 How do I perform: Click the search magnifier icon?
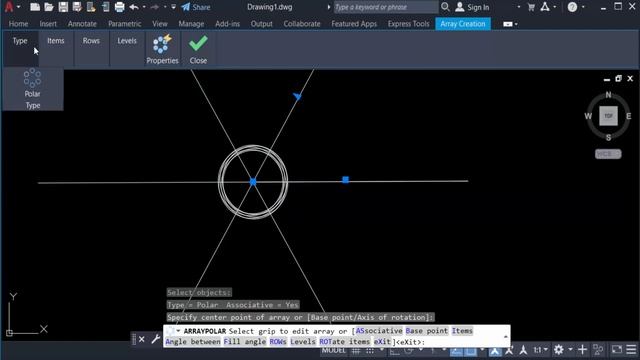[445, 7]
